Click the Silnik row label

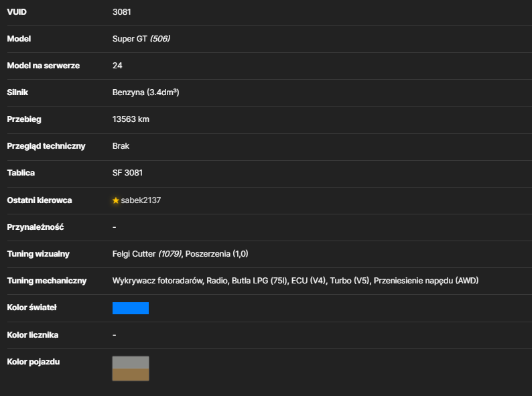(17, 92)
